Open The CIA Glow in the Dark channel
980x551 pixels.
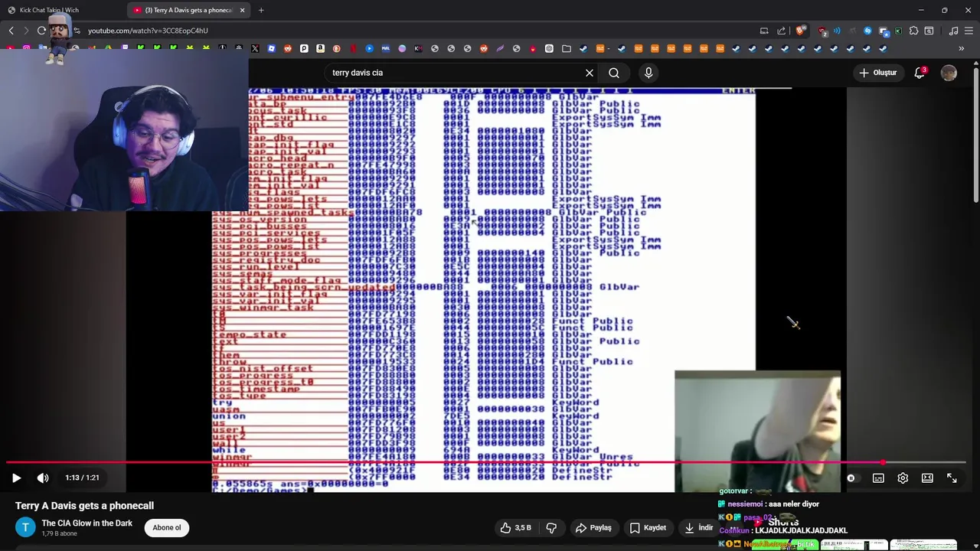[87, 523]
